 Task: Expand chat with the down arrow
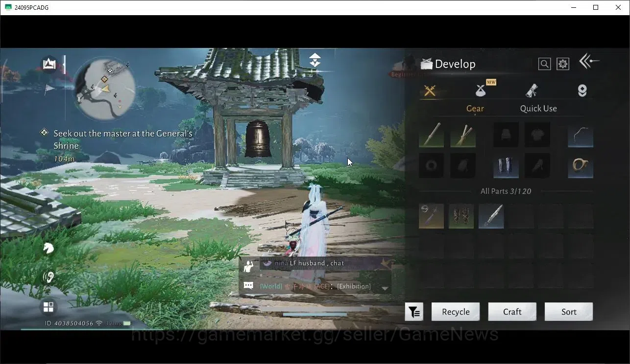tap(385, 288)
